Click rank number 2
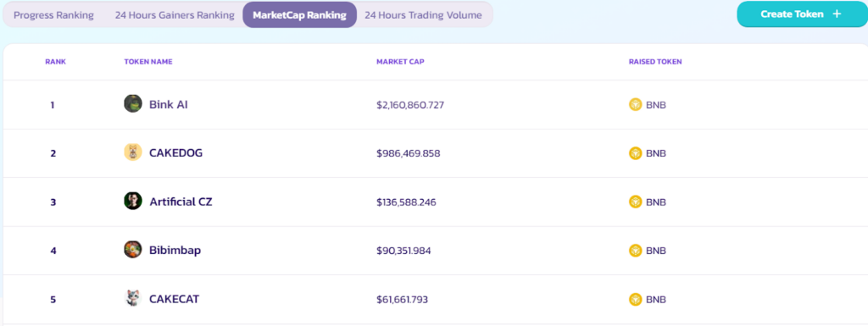The image size is (868, 326). (53, 153)
